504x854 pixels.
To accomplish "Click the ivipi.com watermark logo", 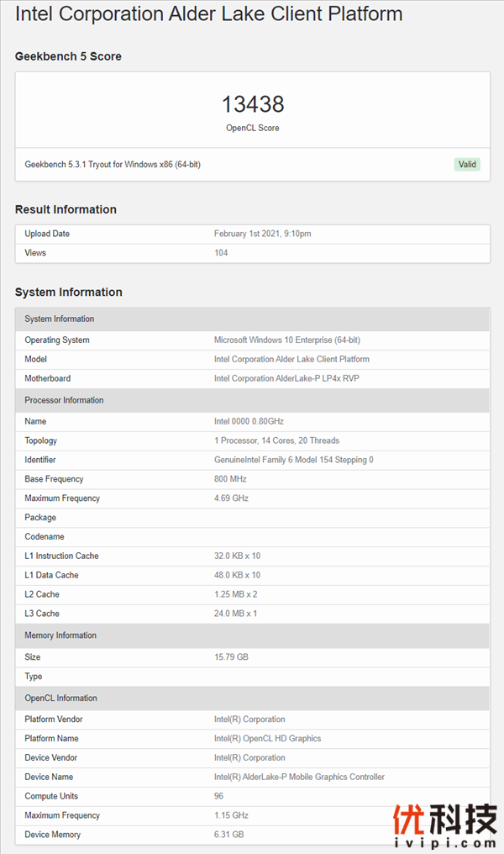I will (445, 827).
